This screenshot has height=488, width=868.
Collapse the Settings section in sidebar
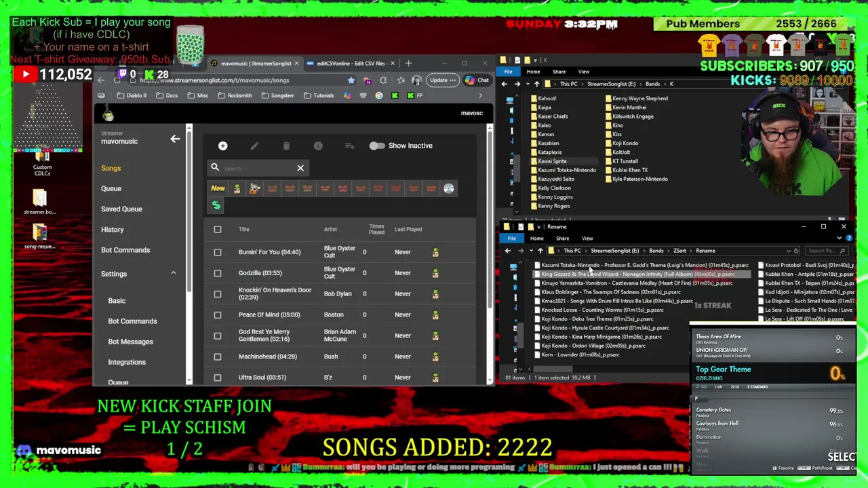pyautogui.click(x=173, y=273)
